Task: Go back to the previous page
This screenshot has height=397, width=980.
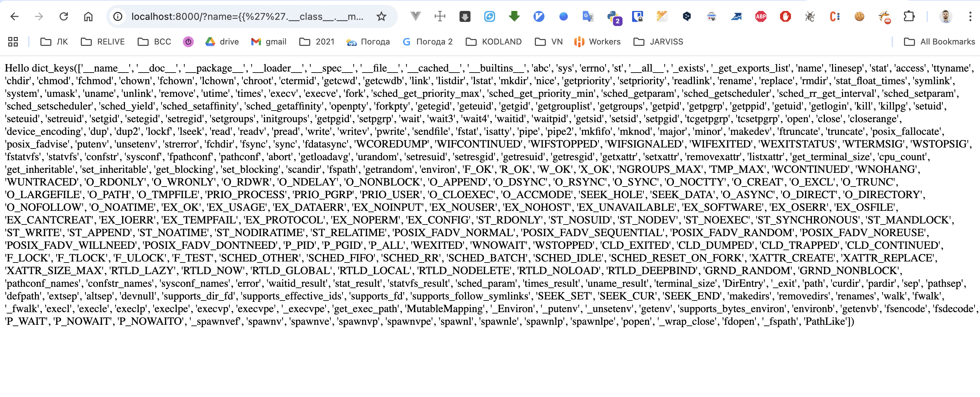Action: (14, 16)
